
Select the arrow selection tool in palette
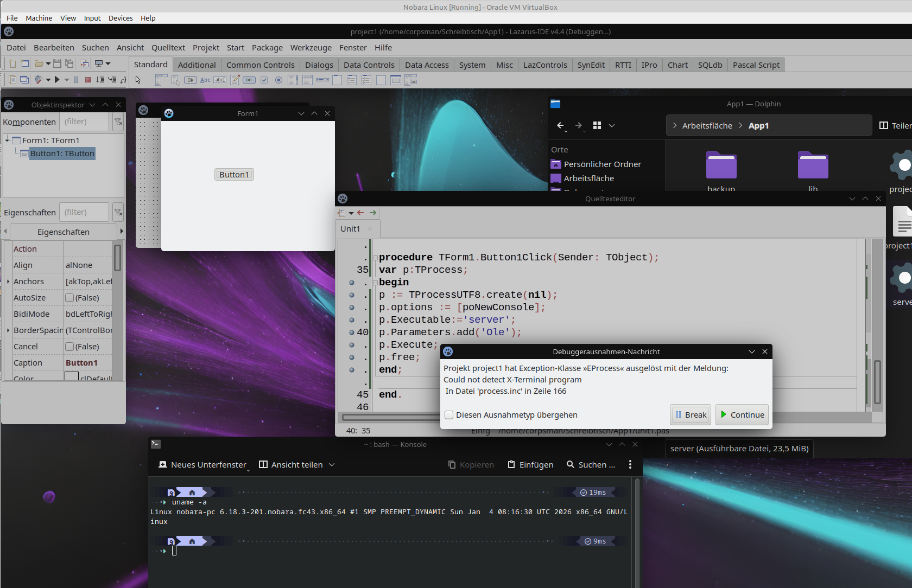[x=138, y=80]
